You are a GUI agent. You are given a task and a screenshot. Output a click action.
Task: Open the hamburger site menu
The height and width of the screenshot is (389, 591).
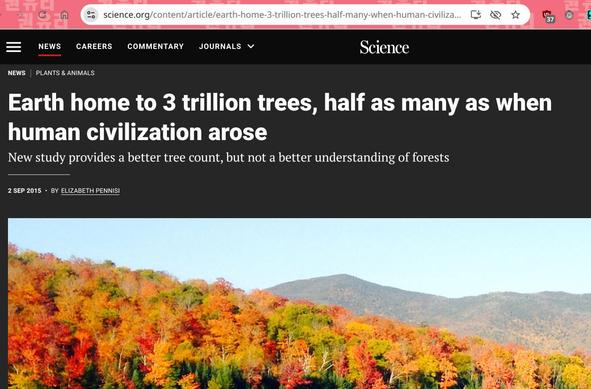(14, 47)
